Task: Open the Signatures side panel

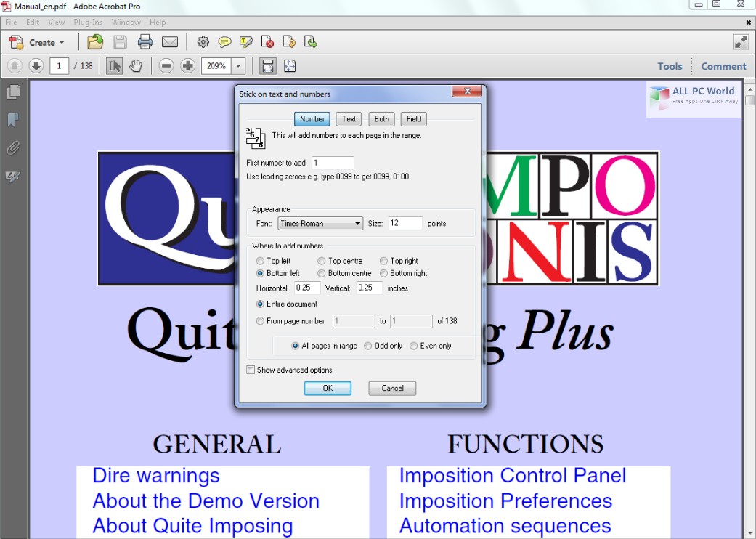Action: click(x=13, y=176)
